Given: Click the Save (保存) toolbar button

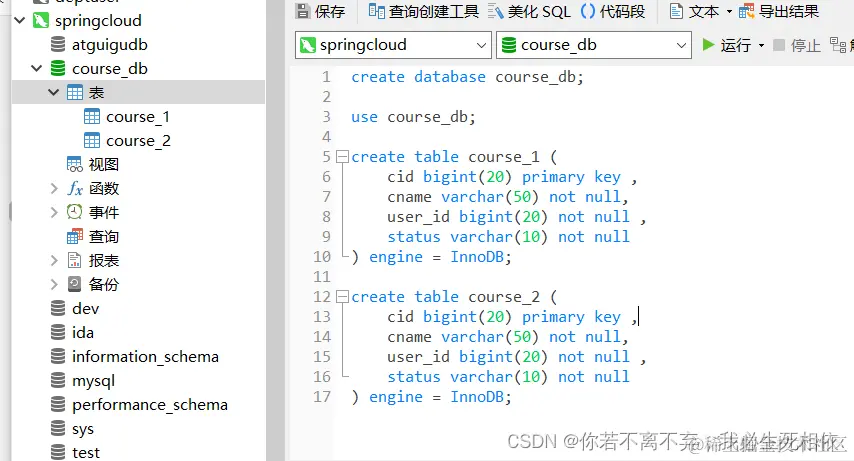Looking at the screenshot, I should [x=320, y=11].
